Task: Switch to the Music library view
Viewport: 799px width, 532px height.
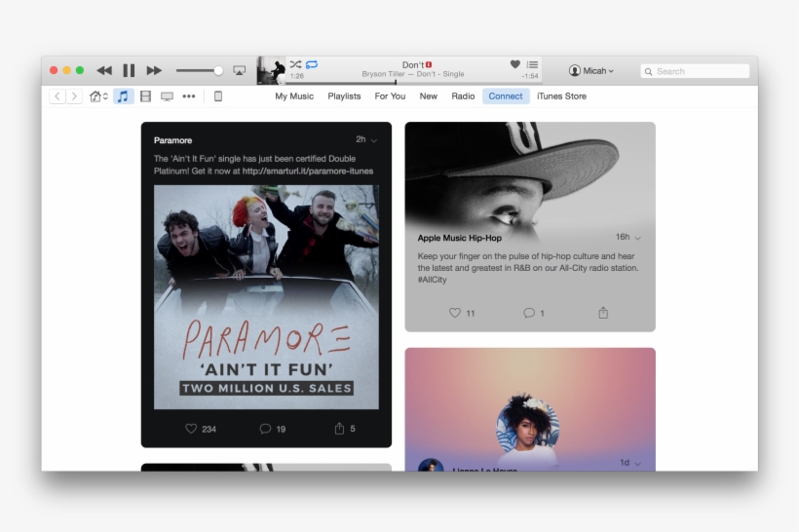Action: [x=123, y=96]
